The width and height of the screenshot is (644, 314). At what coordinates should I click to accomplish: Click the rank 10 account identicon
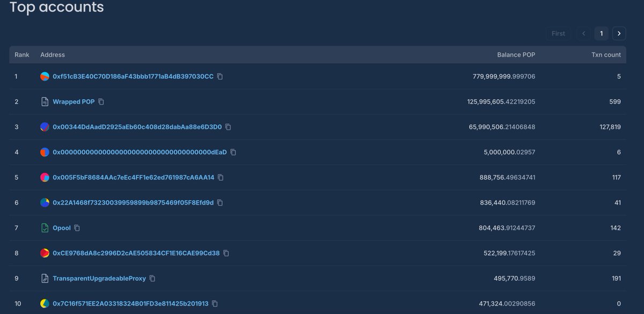45,304
